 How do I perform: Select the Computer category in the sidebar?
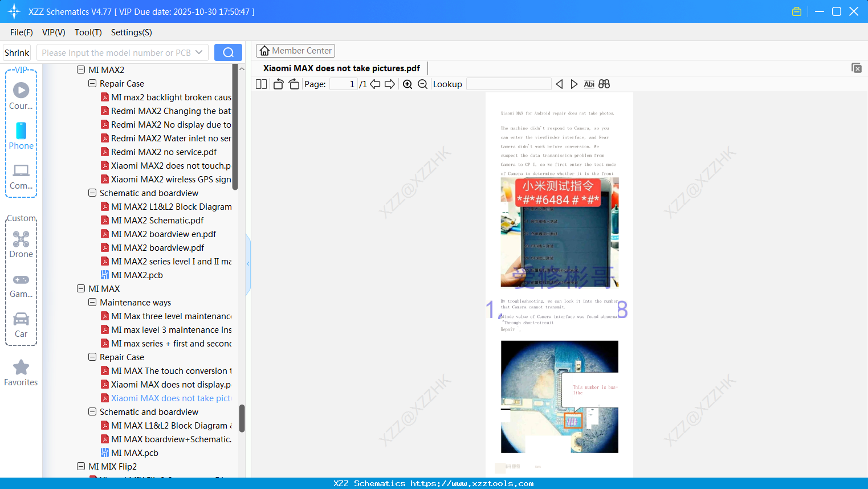click(x=21, y=176)
